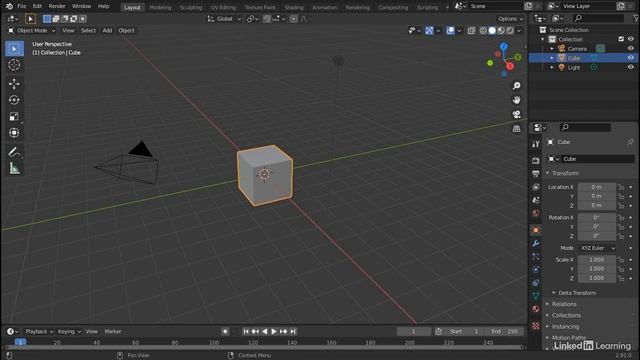Expand the Light tree item
Image resolution: width=640 pixels, height=360 pixels.
click(x=552, y=67)
